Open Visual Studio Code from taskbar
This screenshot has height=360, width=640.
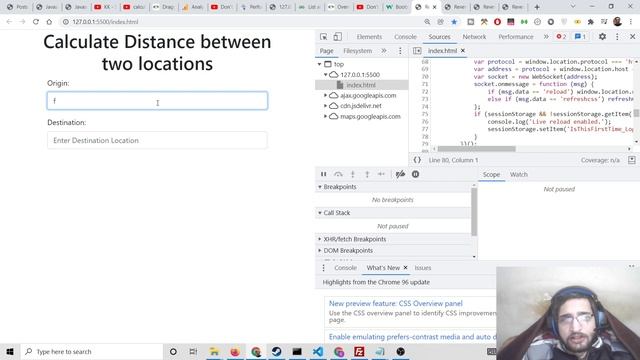pyautogui.click(x=318, y=351)
